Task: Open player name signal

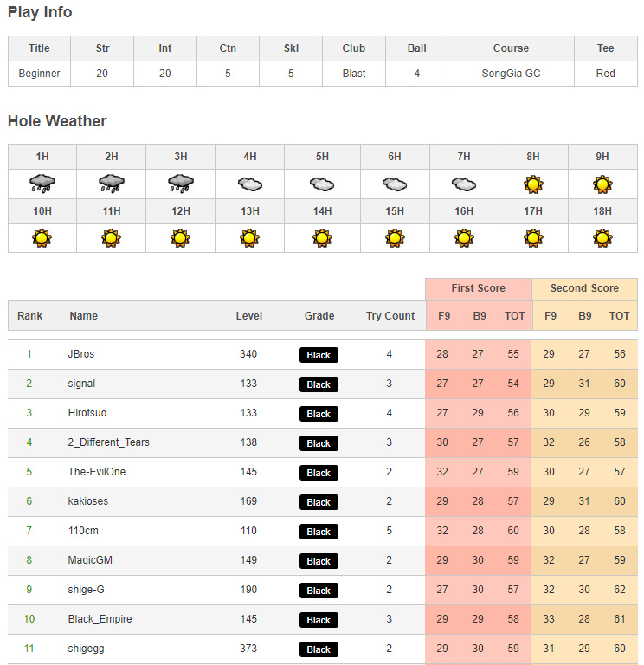Action: [x=81, y=384]
